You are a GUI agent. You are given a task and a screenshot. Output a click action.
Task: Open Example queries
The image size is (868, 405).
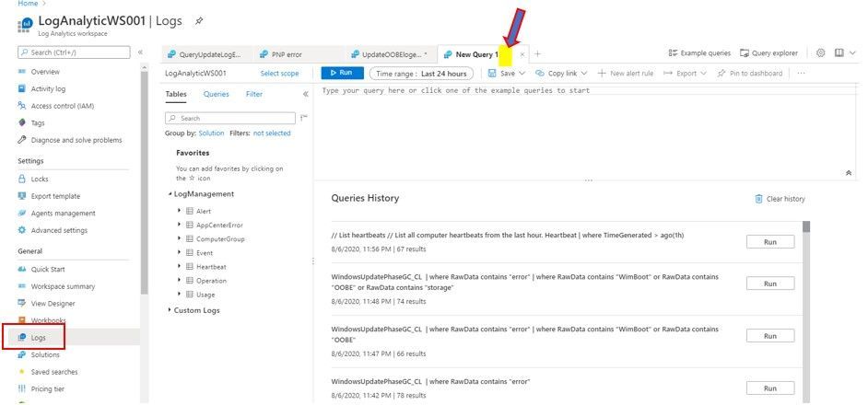tap(699, 53)
